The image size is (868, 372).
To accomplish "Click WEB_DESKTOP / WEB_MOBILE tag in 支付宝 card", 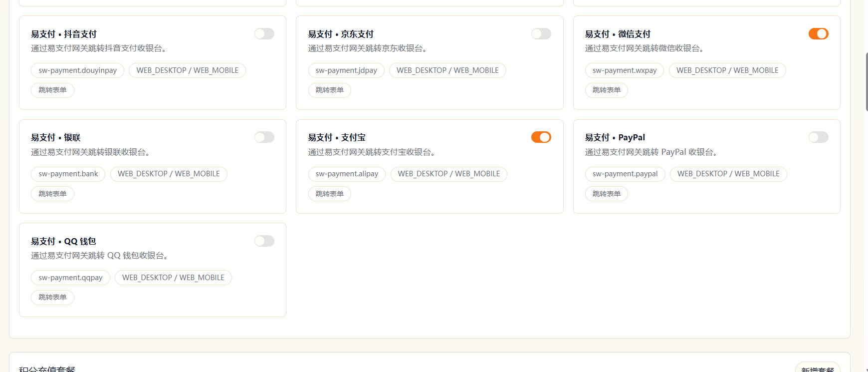I will pos(449,174).
